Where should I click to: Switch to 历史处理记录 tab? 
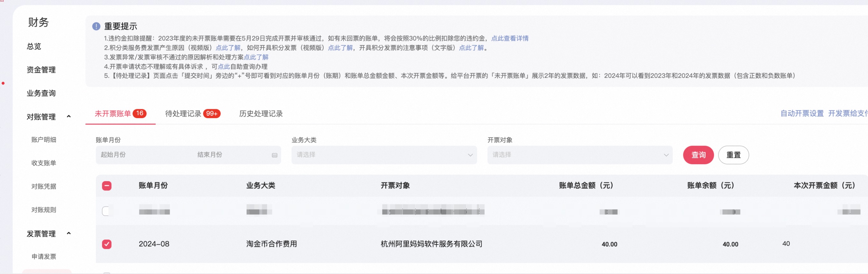[x=261, y=114]
